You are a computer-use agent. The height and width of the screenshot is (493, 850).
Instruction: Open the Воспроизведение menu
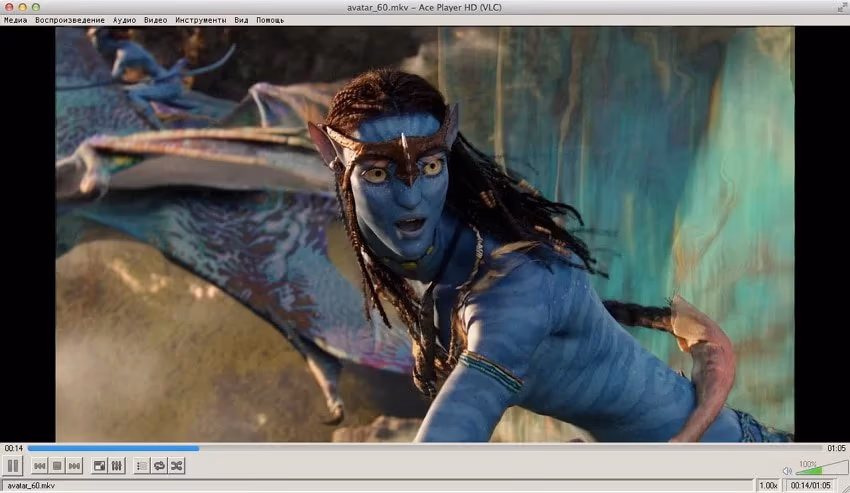(70, 20)
